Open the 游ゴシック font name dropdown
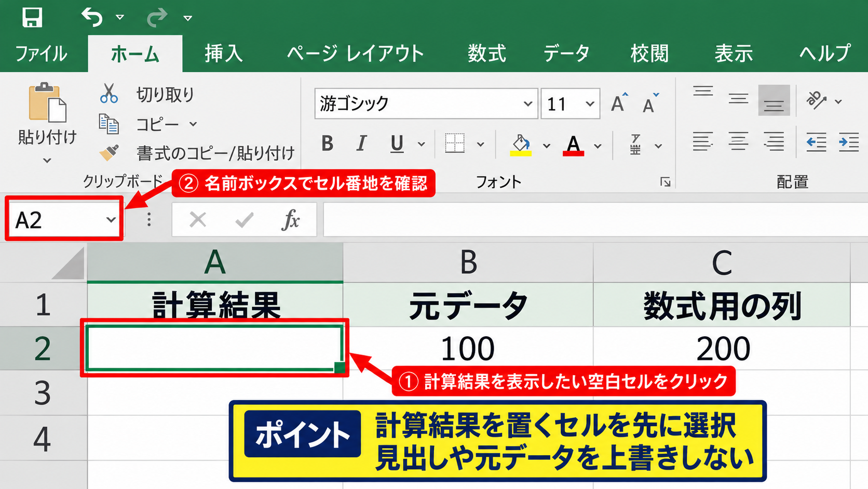This screenshot has width=868, height=489. (527, 103)
